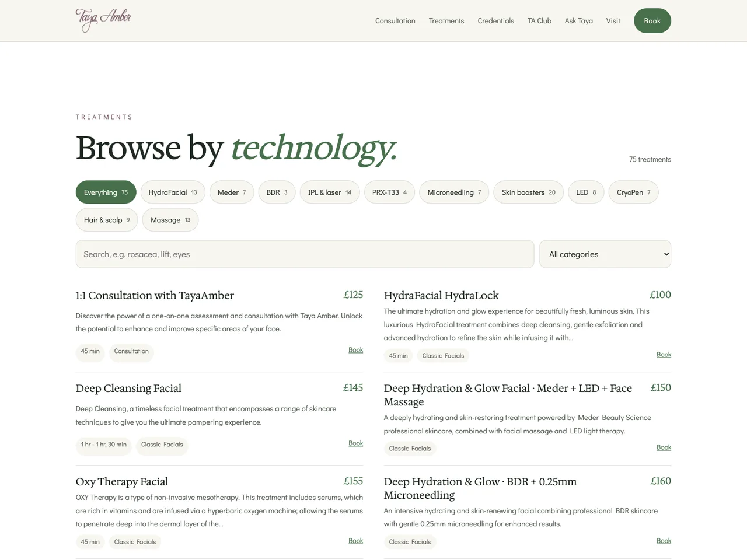
Task: Open the Consultation nav link
Action: tap(395, 21)
